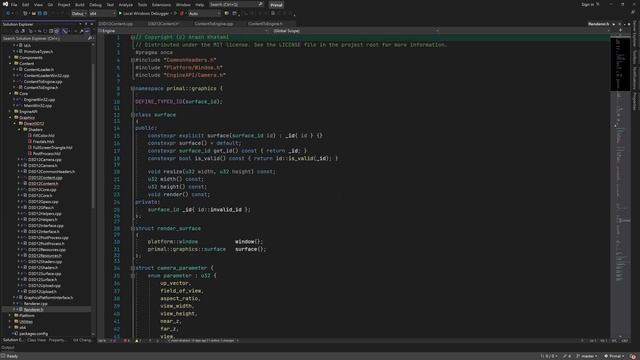The width and height of the screenshot is (640, 360).
Task: Open the View menu
Action: point(38,5)
